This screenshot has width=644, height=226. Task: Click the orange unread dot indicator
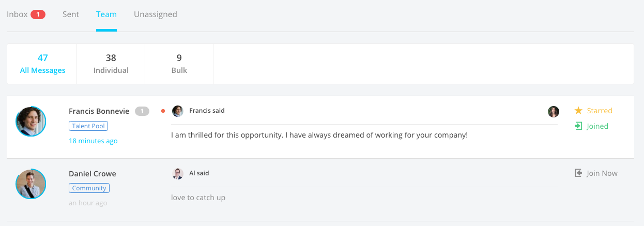coord(163,111)
